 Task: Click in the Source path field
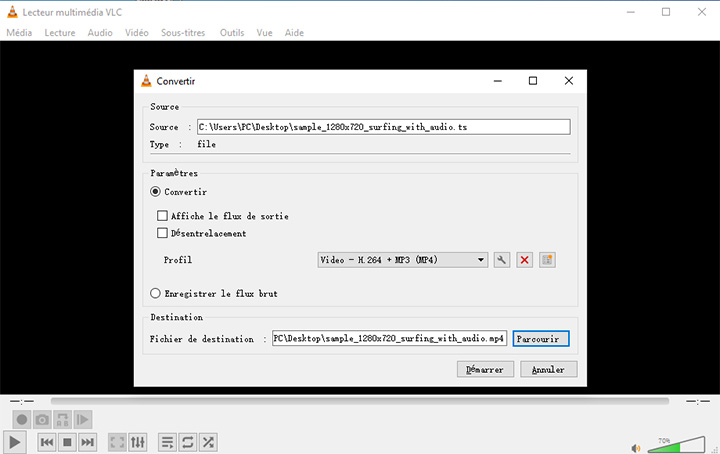pyautogui.click(x=384, y=127)
